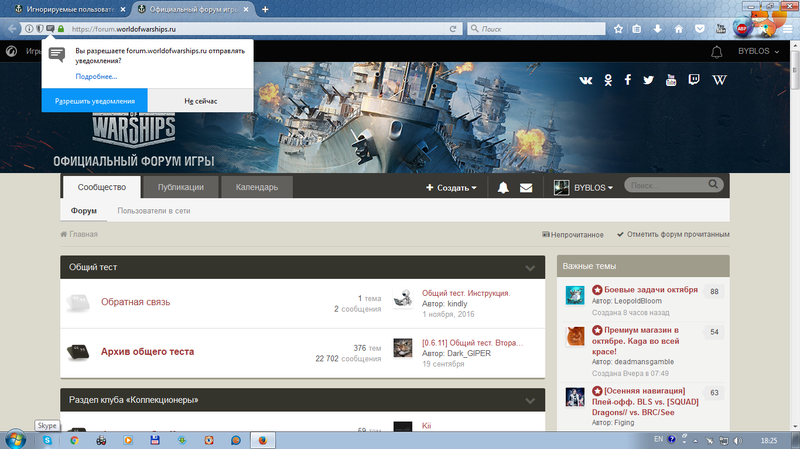Switch to the Публикации tab
The image size is (800, 449).
[x=181, y=187]
